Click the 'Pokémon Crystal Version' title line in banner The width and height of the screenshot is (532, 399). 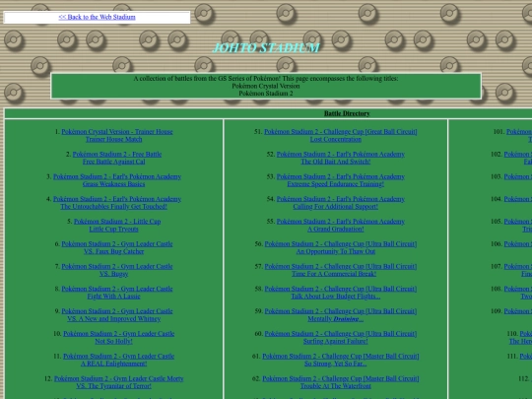click(266, 86)
